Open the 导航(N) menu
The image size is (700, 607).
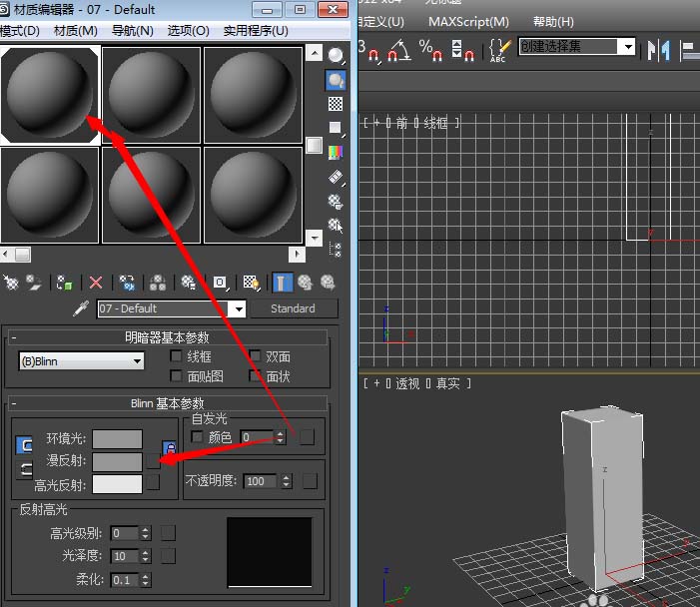(x=132, y=31)
